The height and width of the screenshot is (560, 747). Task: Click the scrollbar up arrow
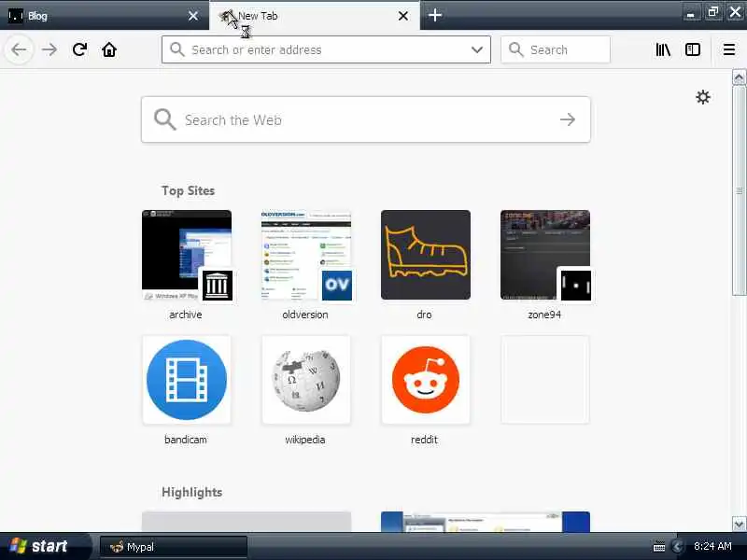(739, 77)
